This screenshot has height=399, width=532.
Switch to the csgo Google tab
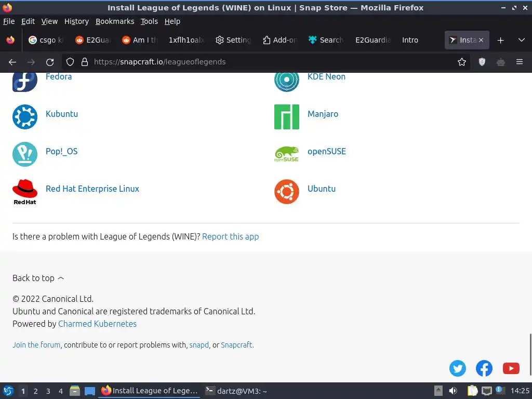click(x=46, y=40)
